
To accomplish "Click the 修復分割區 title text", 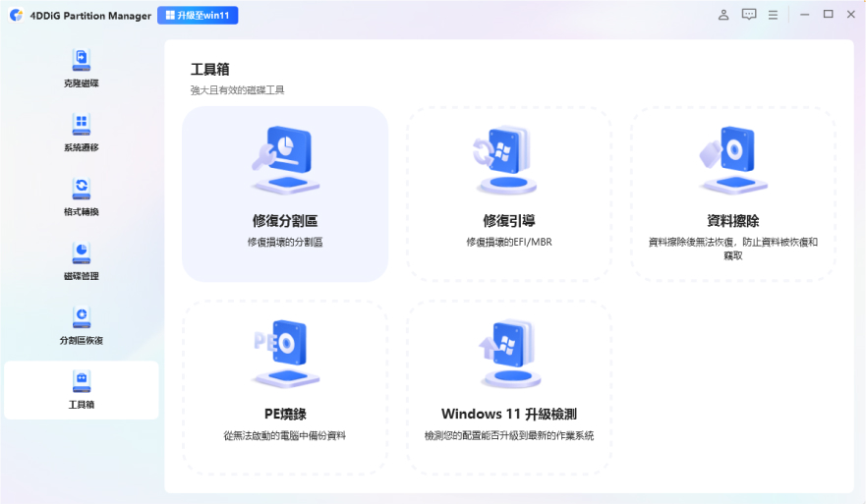I will [x=285, y=221].
